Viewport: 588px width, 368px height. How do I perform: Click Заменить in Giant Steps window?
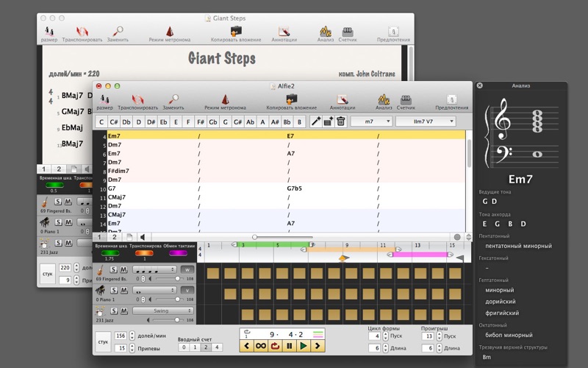point(118,34)
